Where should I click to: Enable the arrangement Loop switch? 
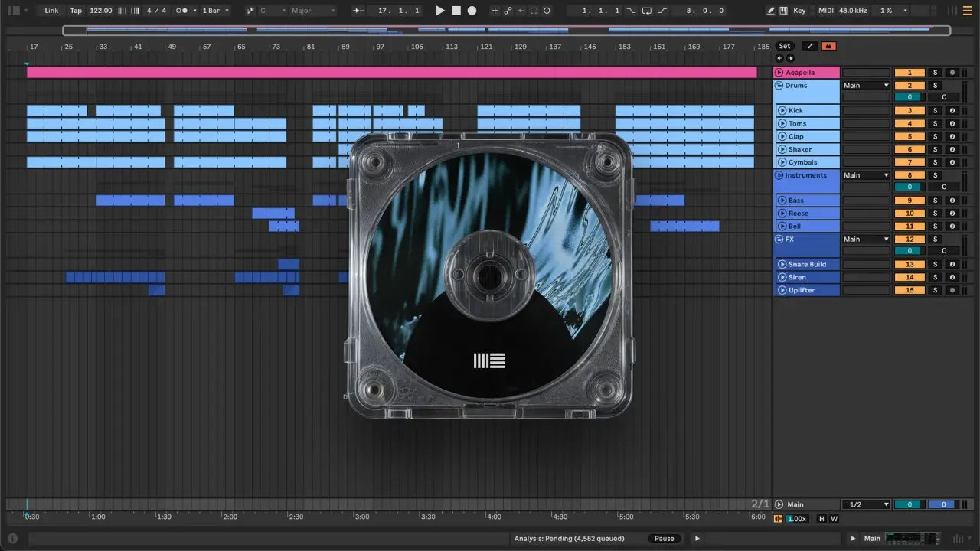click(x=647, y=11)
